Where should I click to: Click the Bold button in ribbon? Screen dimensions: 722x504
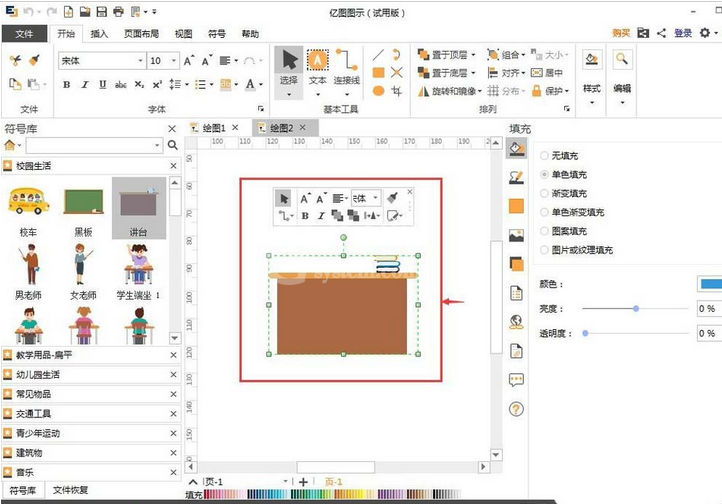[67, 84]
